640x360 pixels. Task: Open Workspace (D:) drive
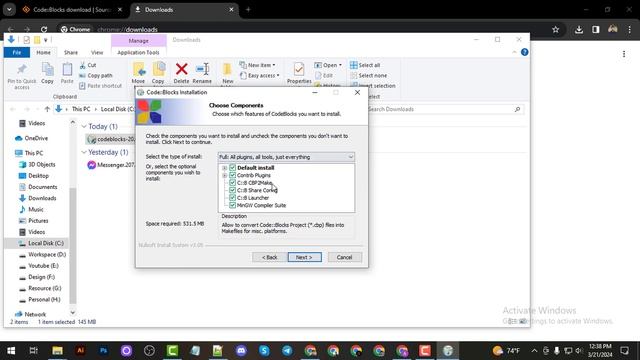click(x=42, y=255)
